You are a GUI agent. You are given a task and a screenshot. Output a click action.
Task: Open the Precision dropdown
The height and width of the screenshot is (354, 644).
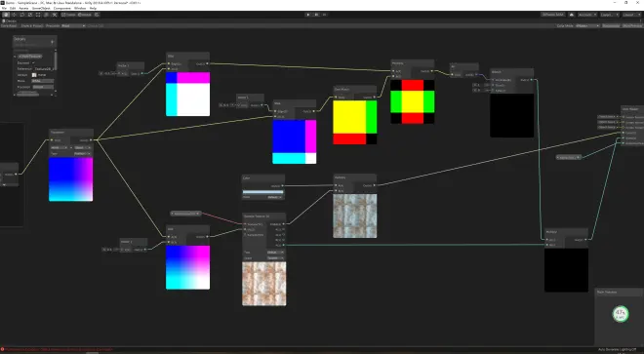[x=73, y=26]
